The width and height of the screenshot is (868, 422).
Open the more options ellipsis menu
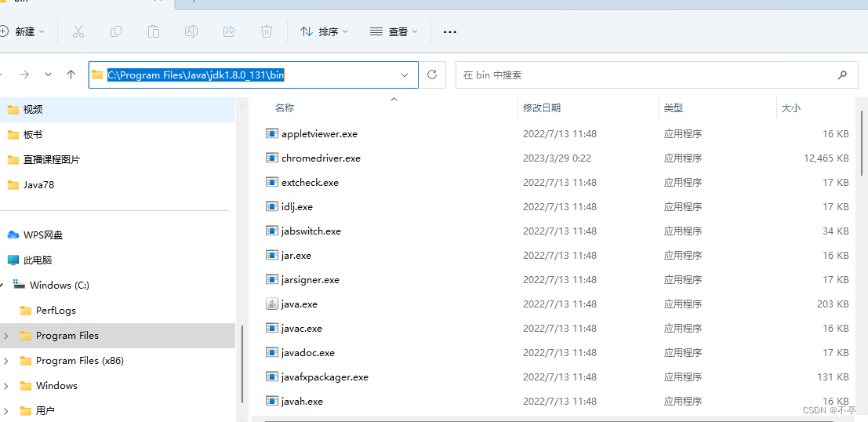pos(449,31)
